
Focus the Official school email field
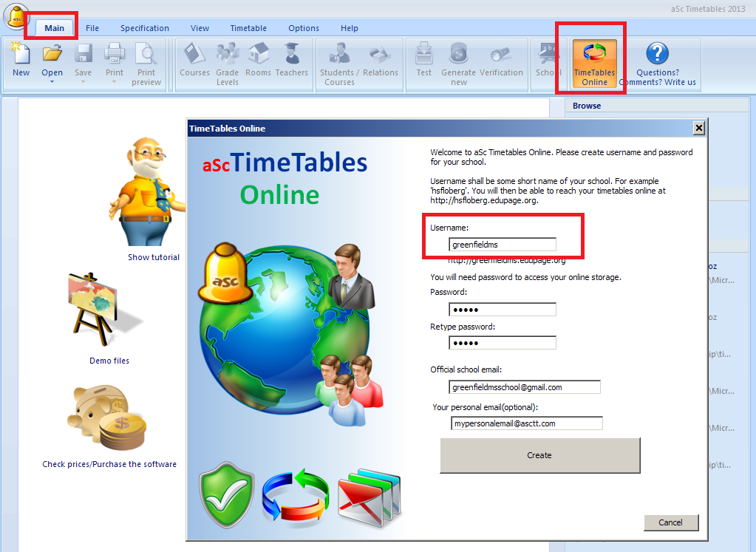click(x=525, y=387)
